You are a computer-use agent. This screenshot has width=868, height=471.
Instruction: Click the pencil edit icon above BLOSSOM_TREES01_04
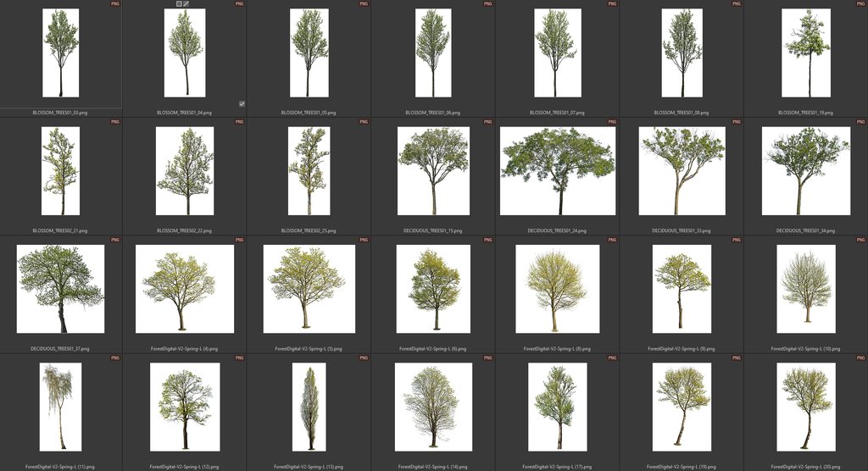click(x=186, y=4)
